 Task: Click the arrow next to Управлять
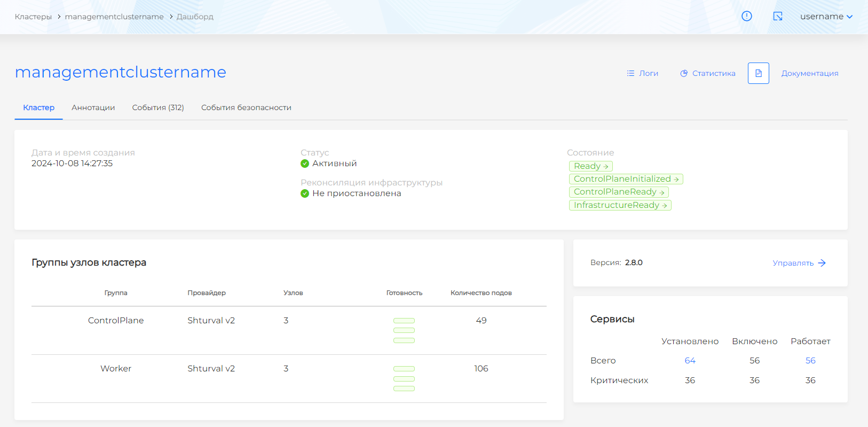click(x=822, y=263)
